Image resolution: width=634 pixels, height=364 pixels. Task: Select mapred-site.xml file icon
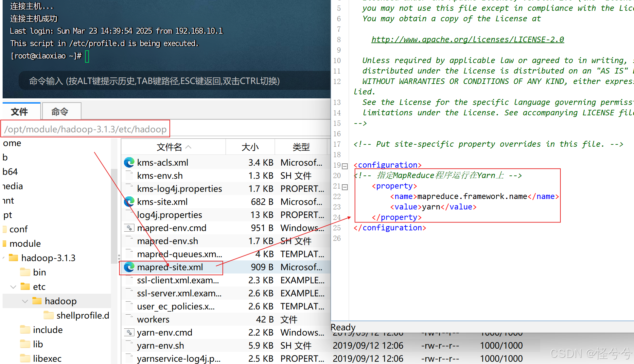tap(129, 267)
